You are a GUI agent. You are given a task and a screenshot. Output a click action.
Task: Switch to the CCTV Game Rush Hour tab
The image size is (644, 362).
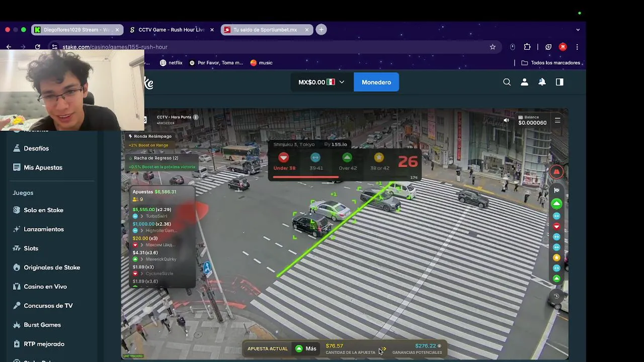pyautogui.click(x=171, y=30)
